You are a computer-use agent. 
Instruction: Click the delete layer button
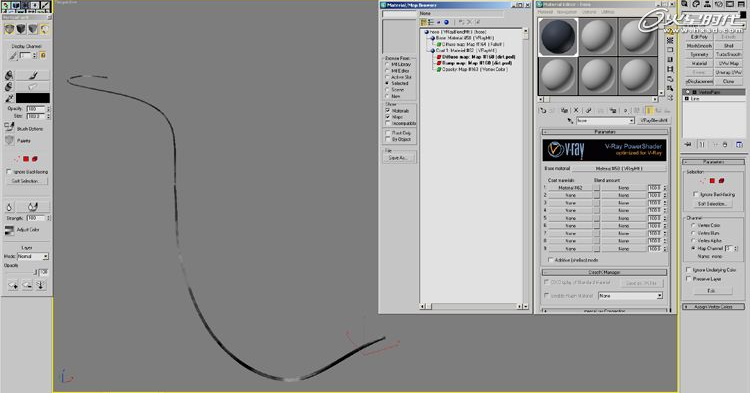(x=27, y=285)
